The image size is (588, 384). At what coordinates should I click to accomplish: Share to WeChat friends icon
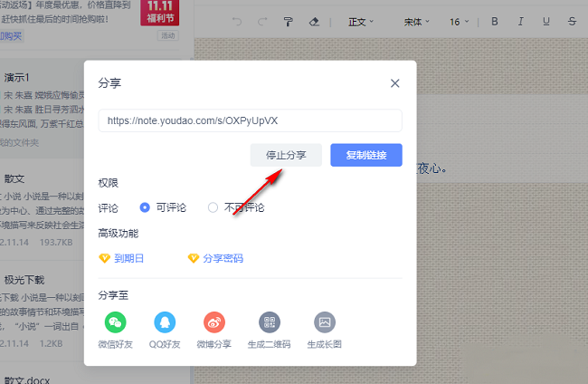[113, 322]
